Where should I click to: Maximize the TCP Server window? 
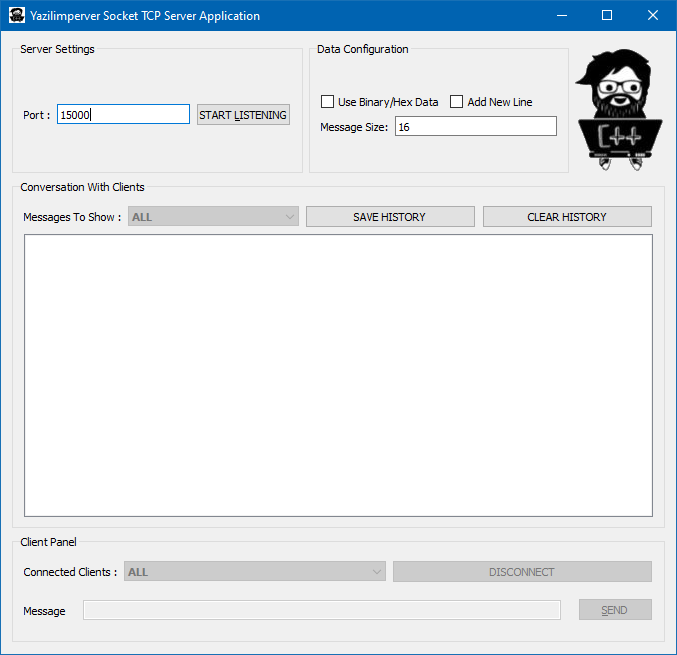(x=607, y=16)
